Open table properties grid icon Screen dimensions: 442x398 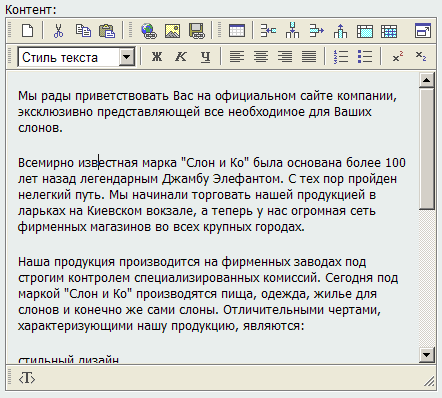(x=389, y=31)
